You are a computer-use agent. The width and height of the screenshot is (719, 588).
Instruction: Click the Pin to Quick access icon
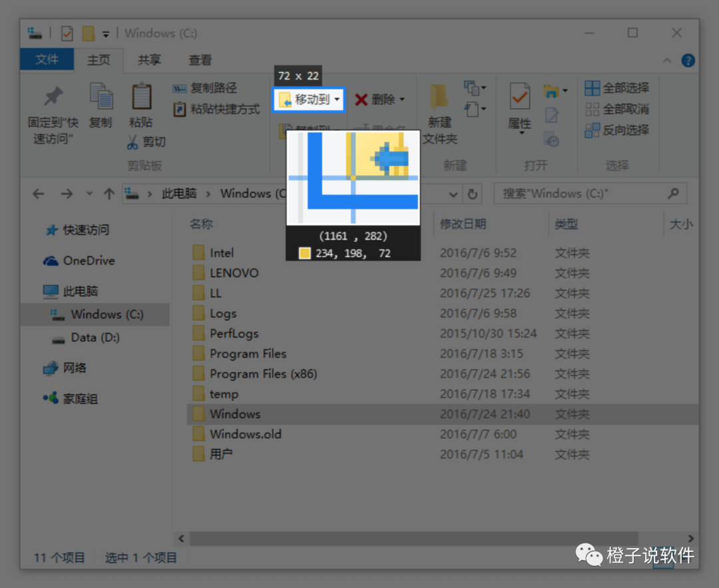(53, 97)
